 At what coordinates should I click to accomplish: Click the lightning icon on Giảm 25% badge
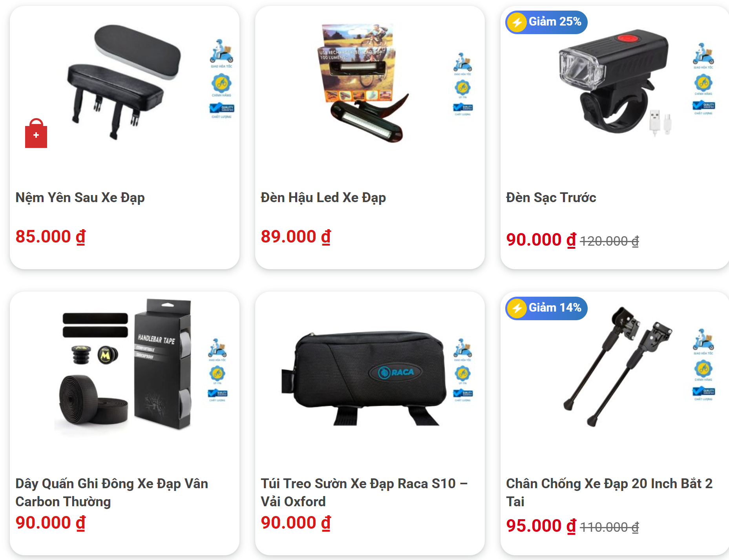(x=517, y=22)
